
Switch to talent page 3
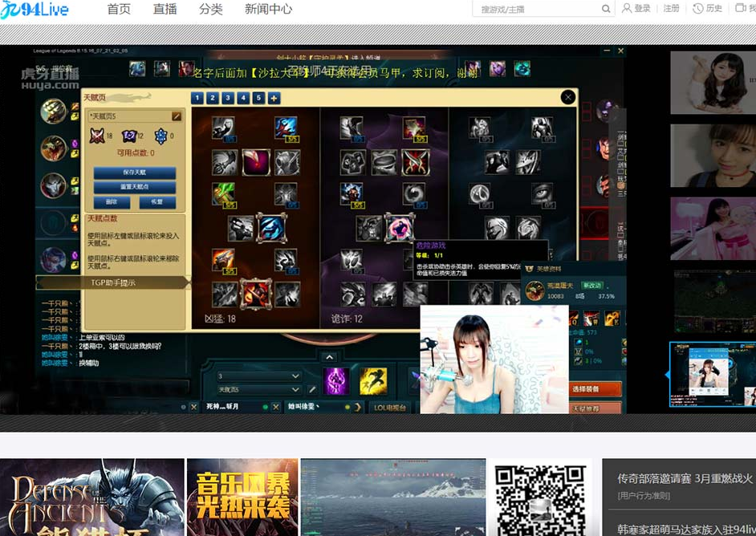pyautogui.click(x=228, y=98)
